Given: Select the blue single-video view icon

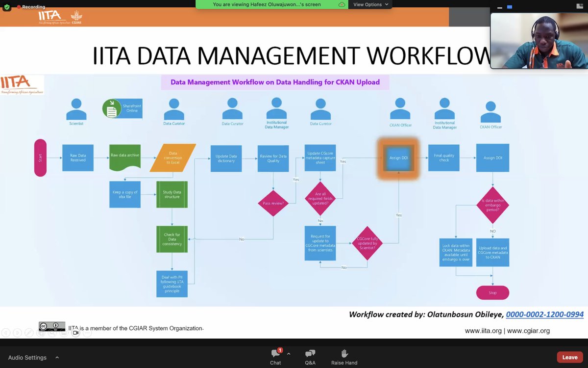Looking at the screenshot, I should 510,7.
